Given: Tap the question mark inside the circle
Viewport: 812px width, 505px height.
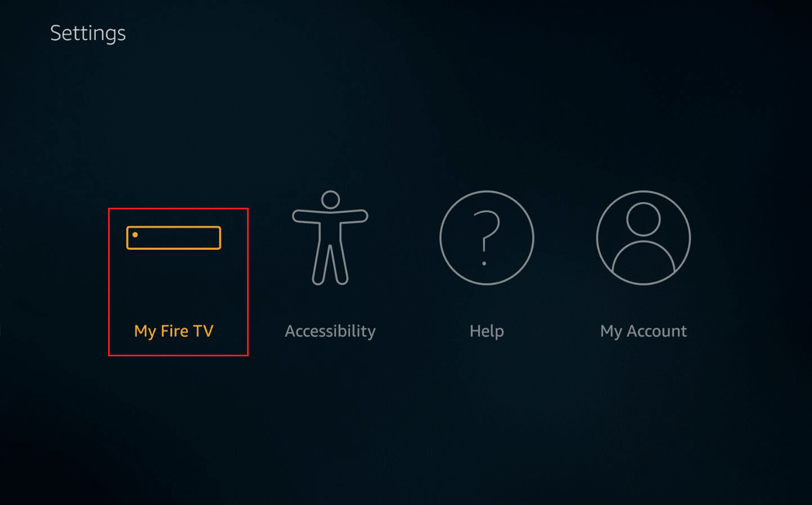Looking at the screenshot, I should (486, 238).
